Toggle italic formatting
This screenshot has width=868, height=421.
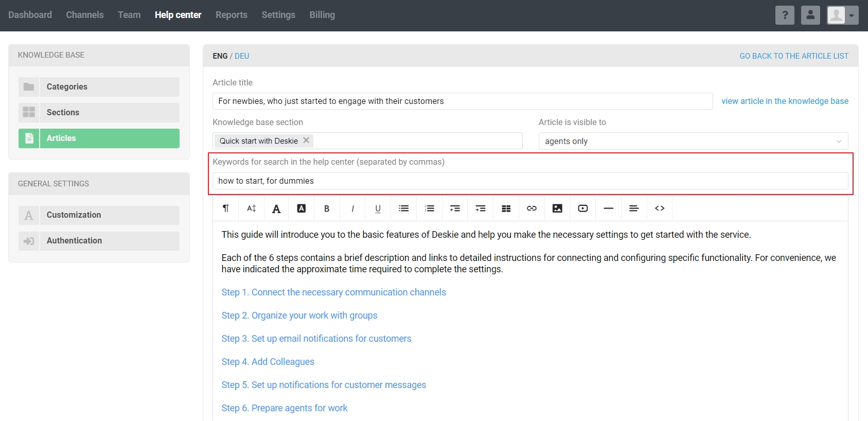(x=352, y=208)
